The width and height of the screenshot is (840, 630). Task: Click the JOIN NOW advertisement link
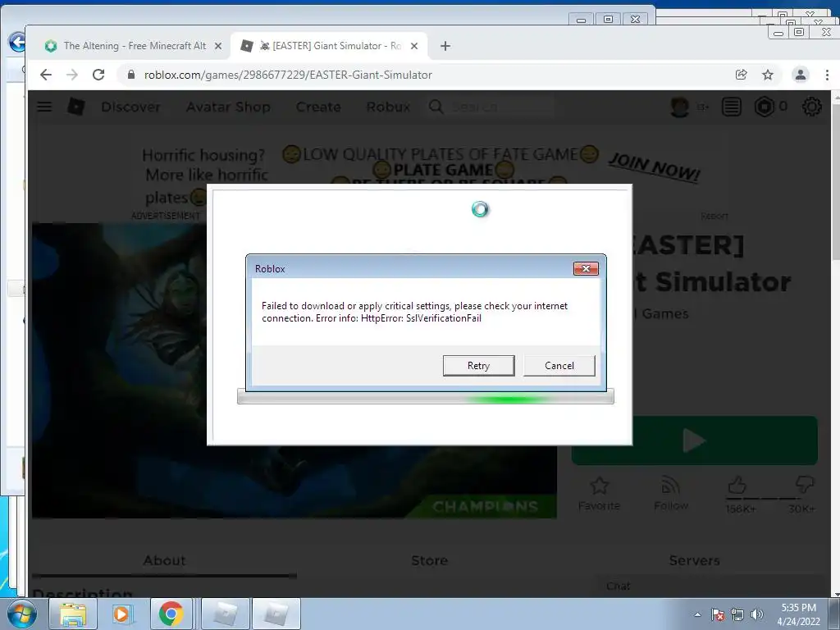(654, 167)
